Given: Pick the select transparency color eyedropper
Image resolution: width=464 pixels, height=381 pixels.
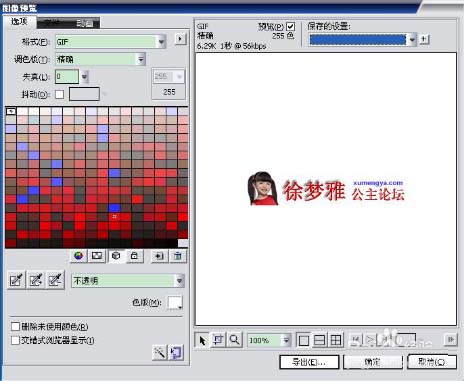Looking at the screenshot, I should click(16, 280).
